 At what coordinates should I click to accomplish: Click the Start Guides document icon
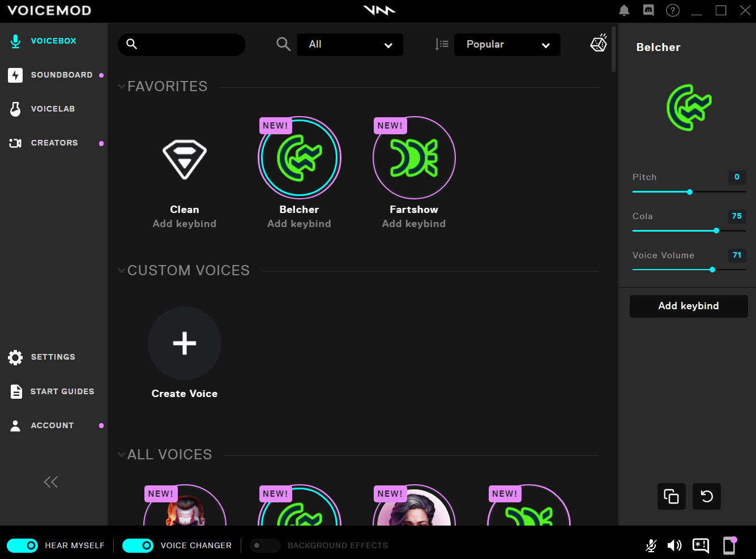(16, 391)
